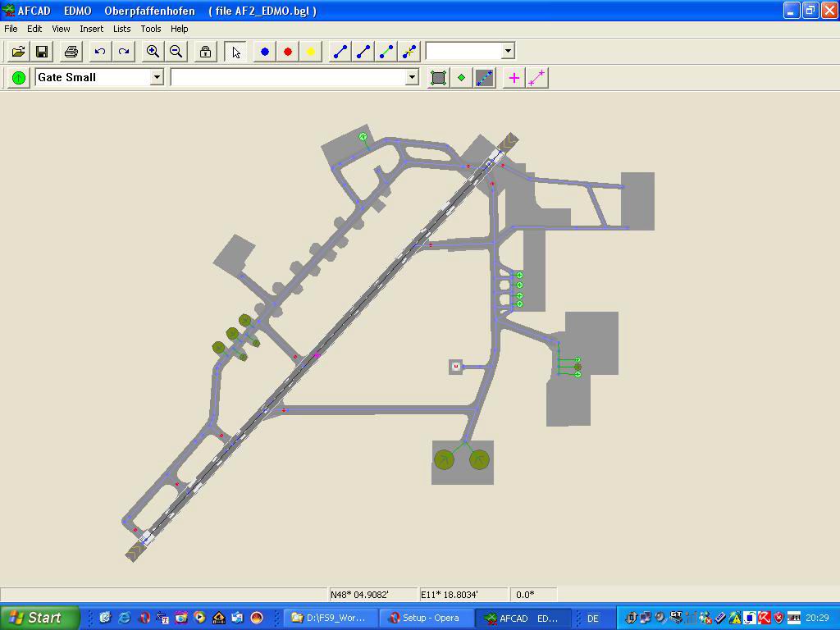Viewport: 840px width, 630px height.
Task: Pick the yellow node dot
Action: 311,52
